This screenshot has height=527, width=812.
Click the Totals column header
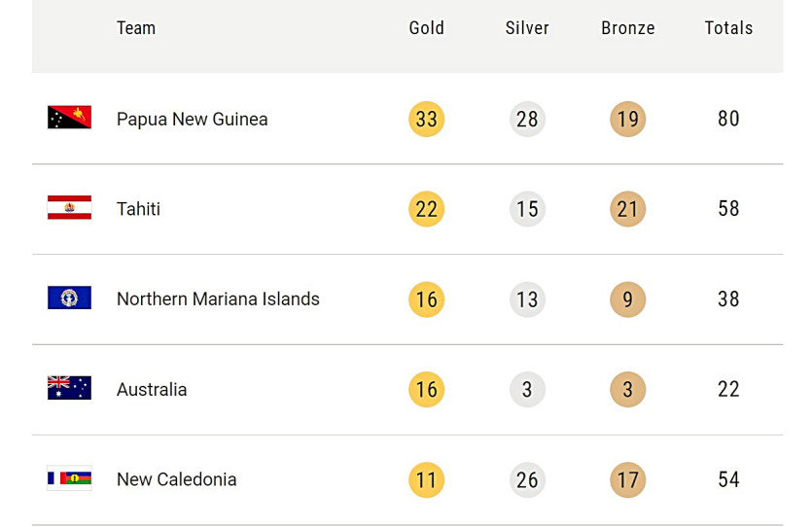(728, 28)
